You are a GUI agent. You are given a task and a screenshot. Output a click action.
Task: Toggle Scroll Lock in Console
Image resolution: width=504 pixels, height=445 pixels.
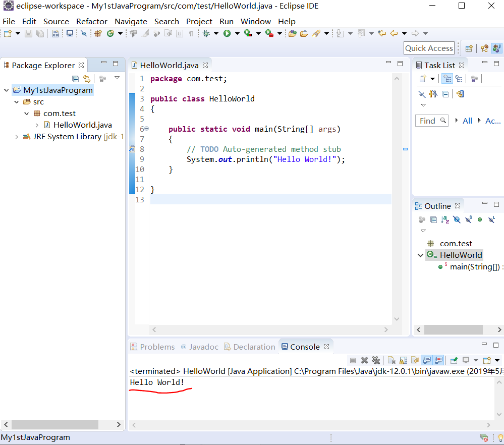(404, 360)
